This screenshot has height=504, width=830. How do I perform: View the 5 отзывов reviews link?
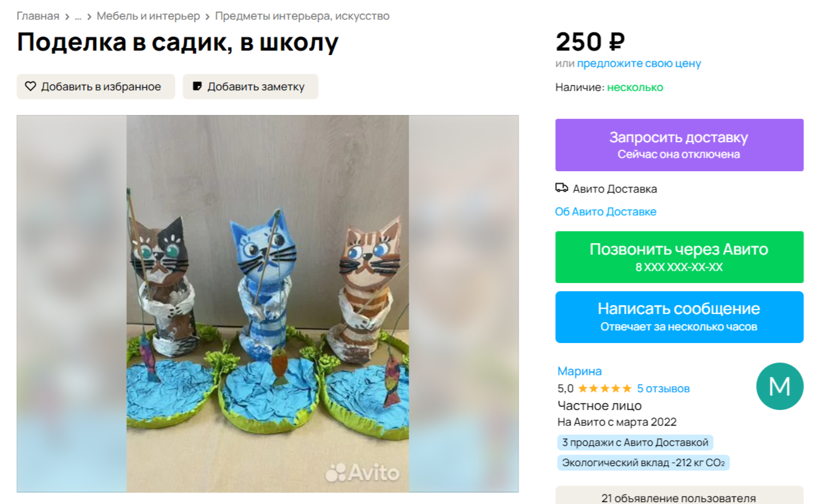point(663,388)
